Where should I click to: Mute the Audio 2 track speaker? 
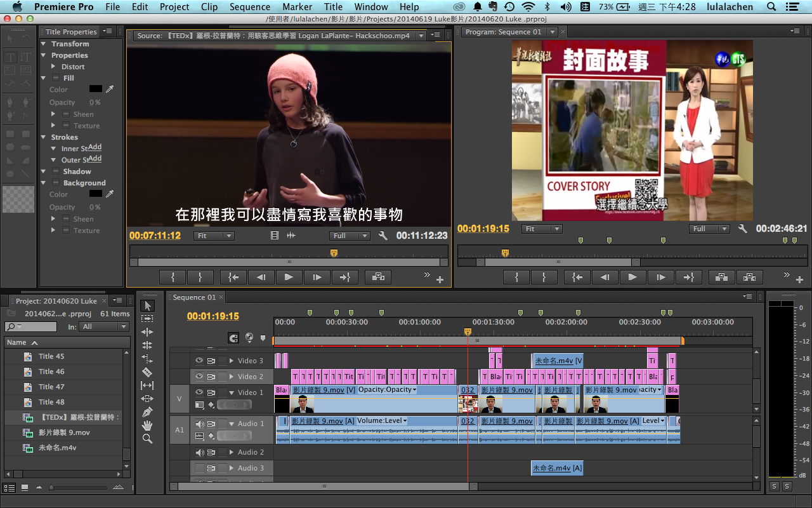click(x=200, y=452)
